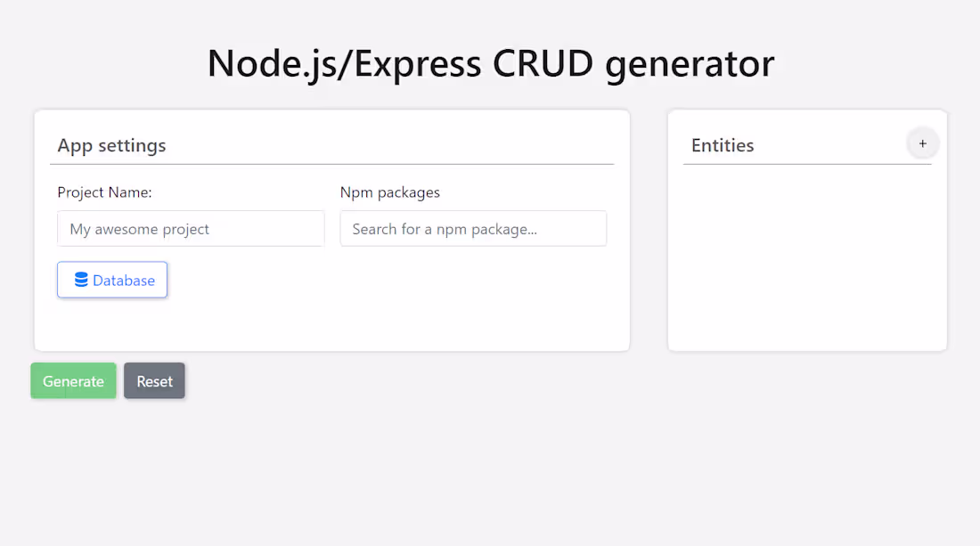Click the circular plus icon beside Entities header
980x546 pixels.
[x=923, y=143]
